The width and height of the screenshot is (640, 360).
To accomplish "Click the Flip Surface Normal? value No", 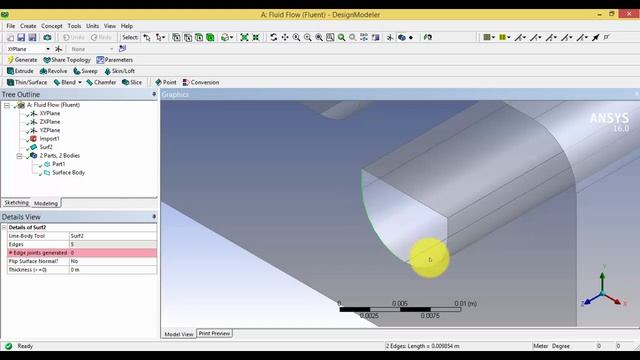I will (x=113, y=261).
